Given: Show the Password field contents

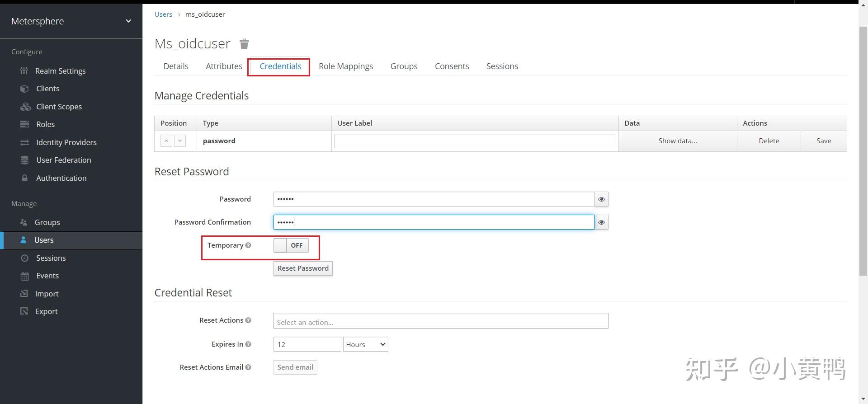Looking at the screenshot, I should pos(601,199).
